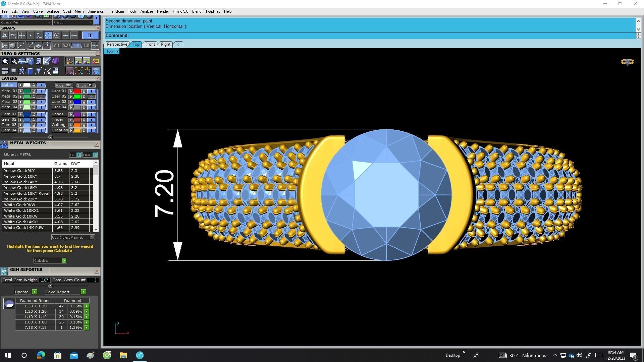The width and height of the screenshot is (644, 362).
Task: Open the notes pencil icon
Action: (47, 61)
